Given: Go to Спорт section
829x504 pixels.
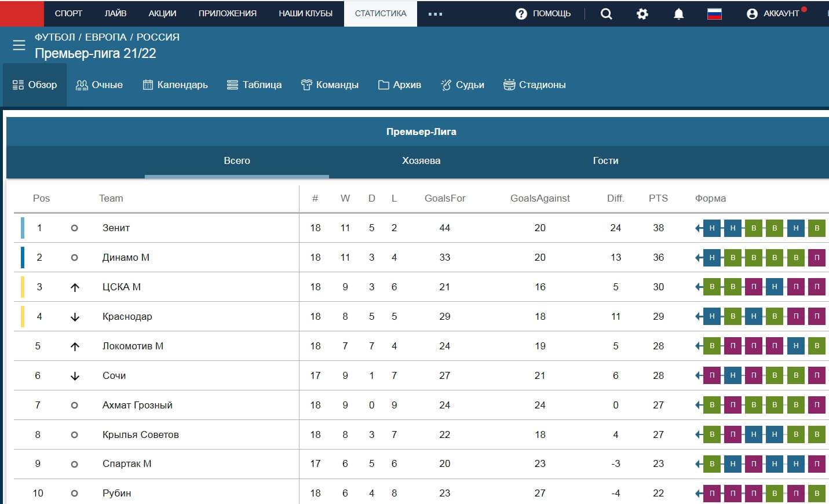Looking at the screenshot, I should tap(68, 13).
